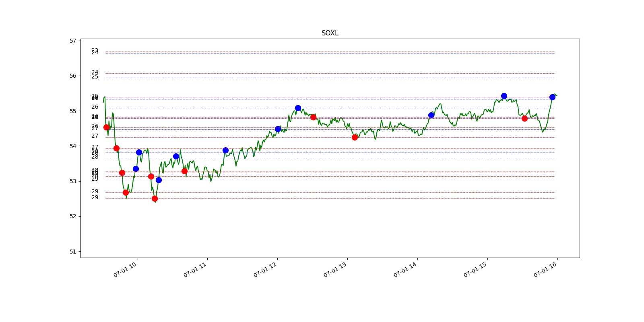The width and height of the screenshot is (644, 322).
Task: Select the 51 y-axis tick label
Action: coord(73,252)
